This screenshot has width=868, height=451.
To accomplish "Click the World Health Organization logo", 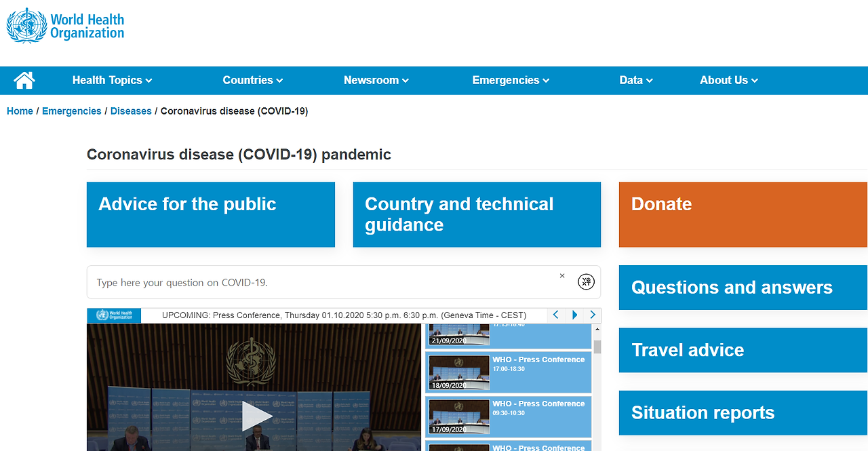I will [x=66, y=26].
